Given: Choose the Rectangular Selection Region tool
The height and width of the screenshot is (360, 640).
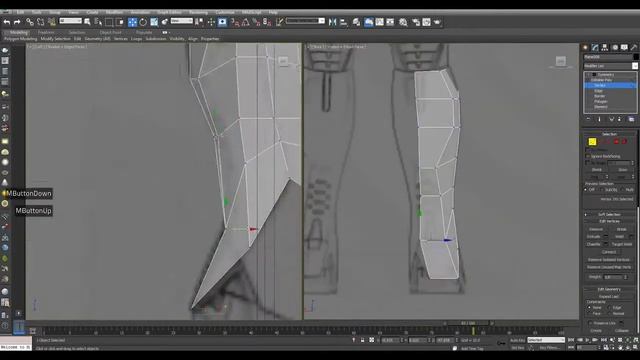Looking at the screenshot, I should [109, 22].
